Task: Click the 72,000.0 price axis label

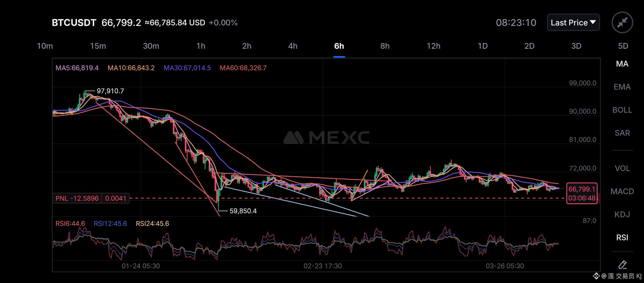Action: (x=582, y=168)
